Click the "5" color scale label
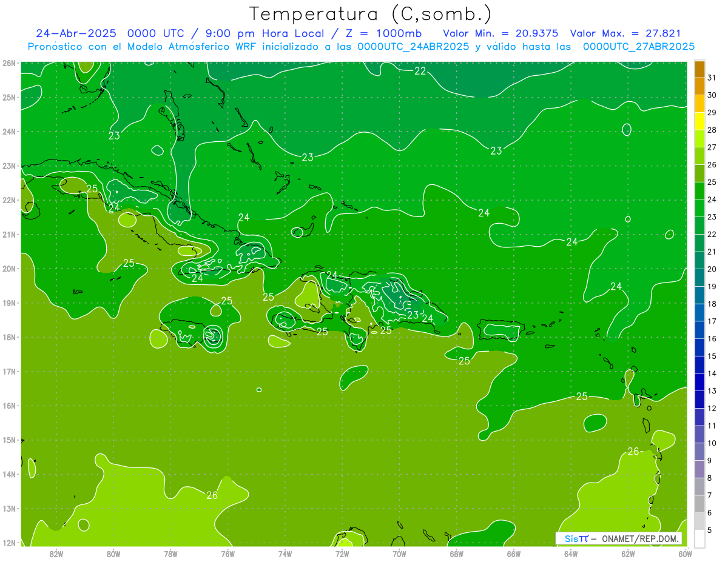728x562 pixels. pos(710,530)
